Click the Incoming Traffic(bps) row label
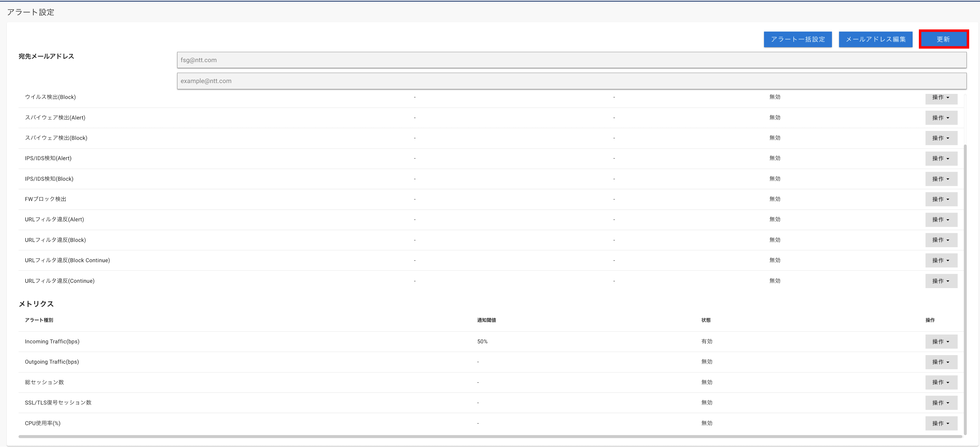This screenshot has width=980, height=448. (52, 341)
